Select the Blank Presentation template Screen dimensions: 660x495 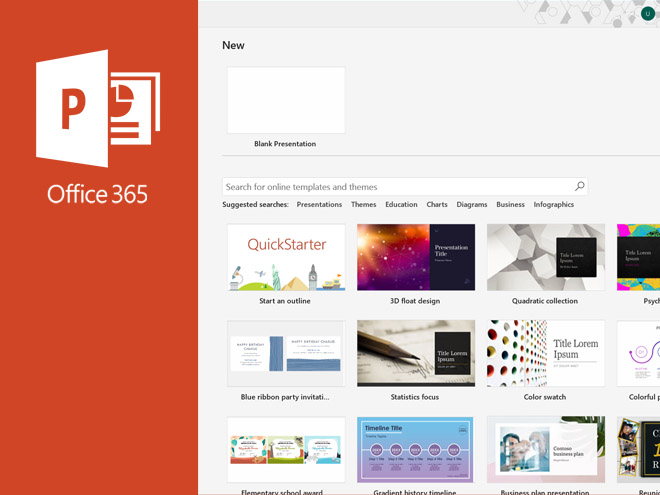286,101
